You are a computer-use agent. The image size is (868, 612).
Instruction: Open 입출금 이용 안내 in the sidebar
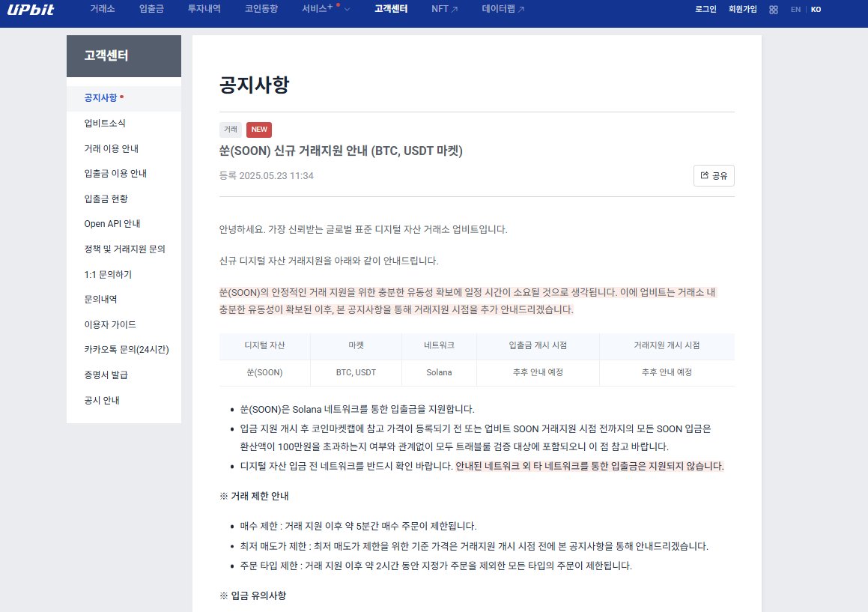(124, 173)
